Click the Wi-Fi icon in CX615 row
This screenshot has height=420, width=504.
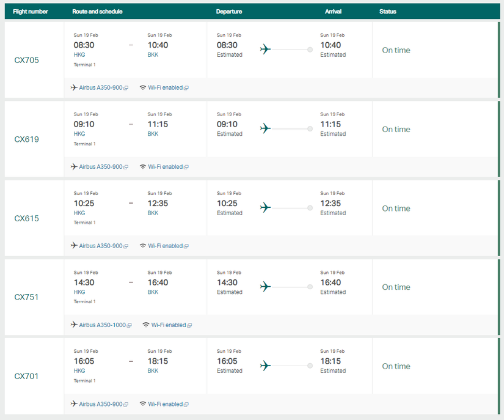point(143,246)
